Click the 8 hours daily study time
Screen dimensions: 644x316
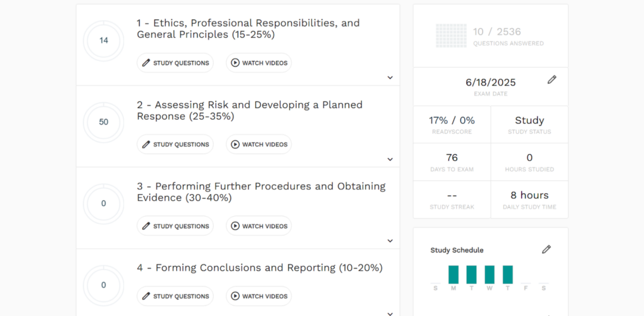(529, 195)
